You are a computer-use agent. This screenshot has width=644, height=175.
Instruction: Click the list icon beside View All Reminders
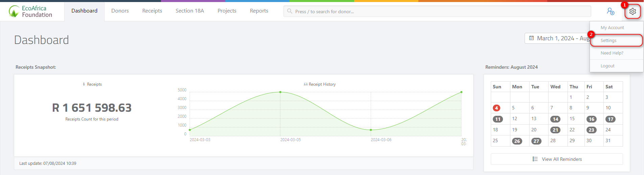click(x=535, y=159)
